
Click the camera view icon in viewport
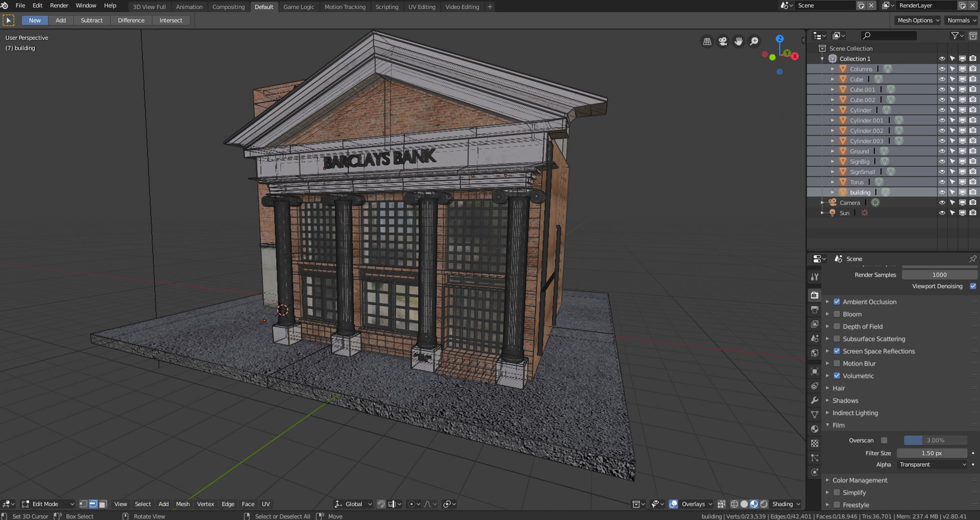pos(723,41)
